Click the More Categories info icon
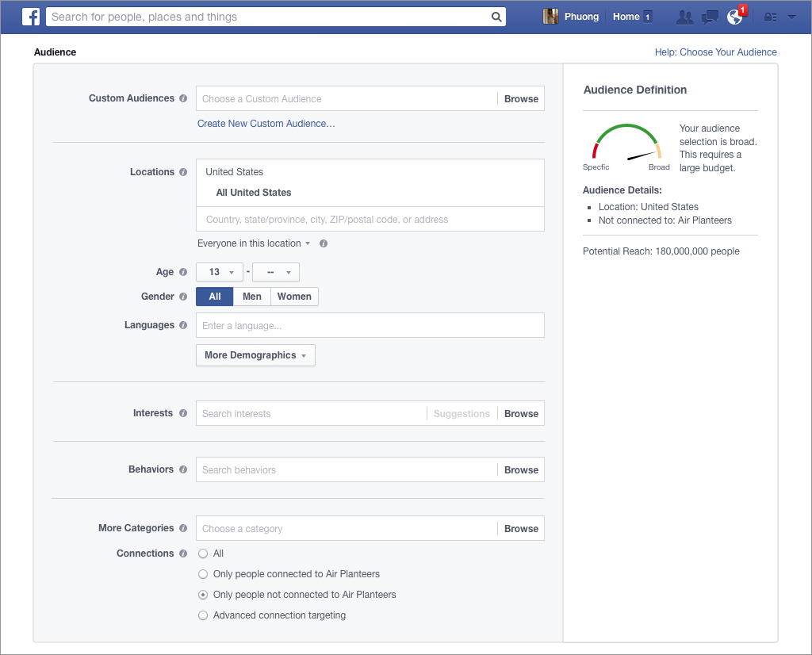Image resolution: width=812 pixels, height=655 pixels. tap(183, 528)
